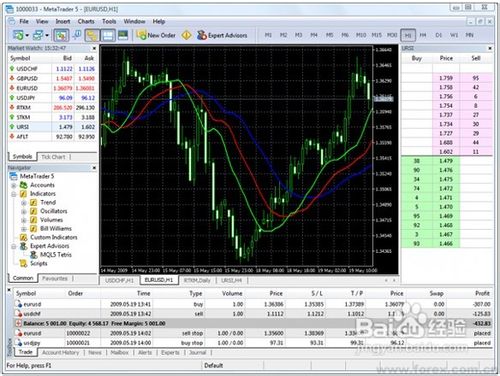Click the crosshair zoom toolbar icon
The image size is (500, 376).
[77, 35]
